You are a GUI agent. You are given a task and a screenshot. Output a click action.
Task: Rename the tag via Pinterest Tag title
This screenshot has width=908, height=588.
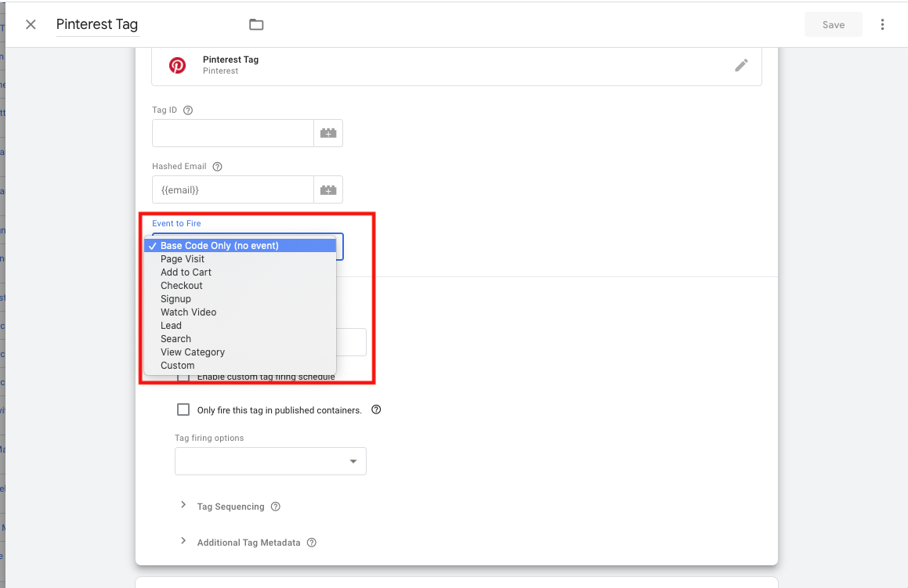(x=97, y=24)
